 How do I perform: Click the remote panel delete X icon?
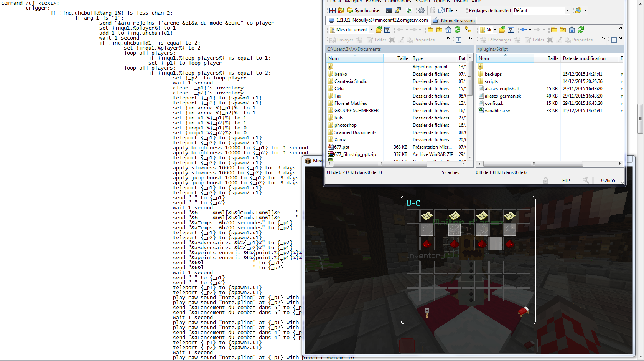coord(550,40)
